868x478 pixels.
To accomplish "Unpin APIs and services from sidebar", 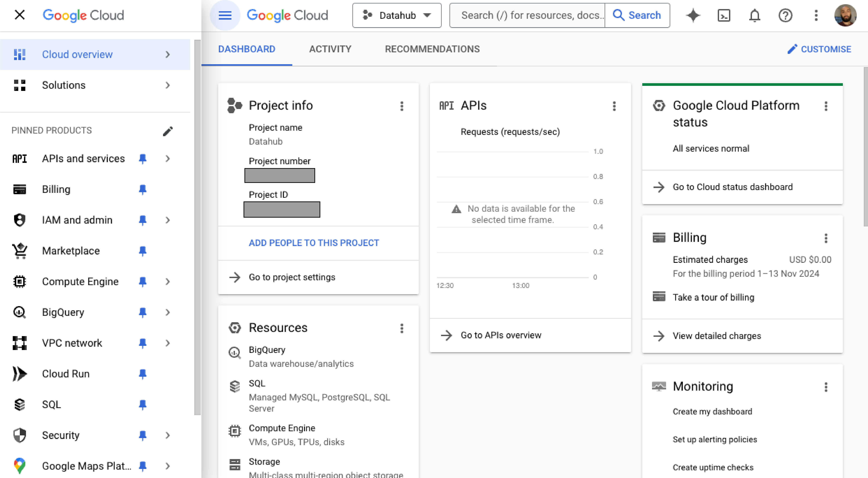I will coord(143,159).
